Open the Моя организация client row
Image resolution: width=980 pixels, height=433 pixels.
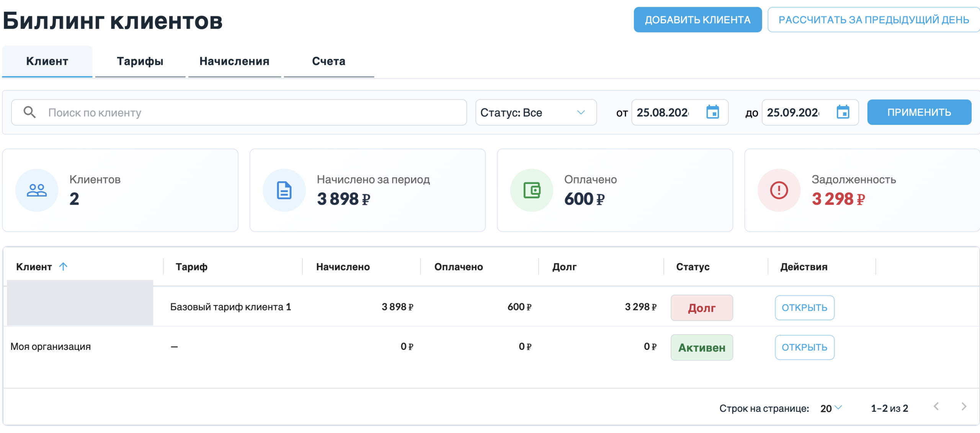804,348
